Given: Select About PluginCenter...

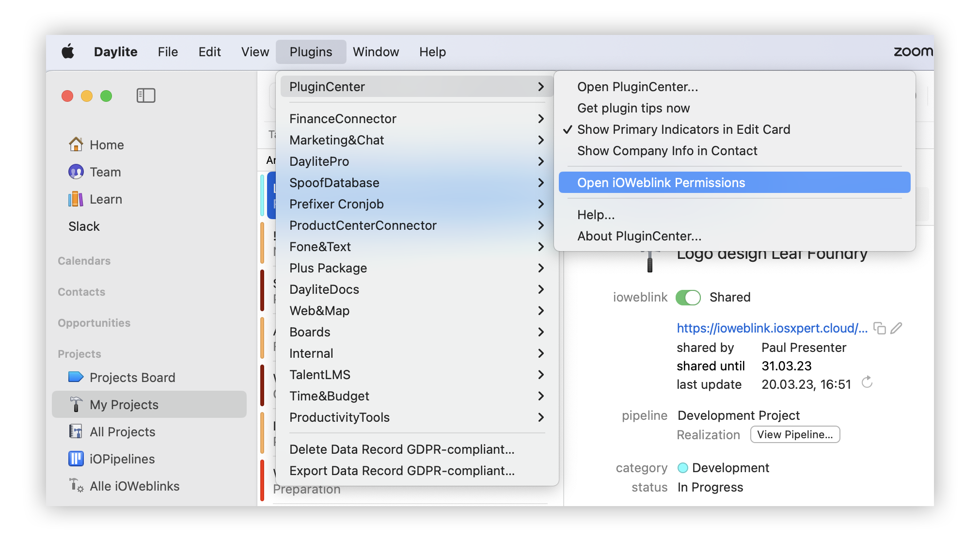Looking at the screenshot, I should click(735, 236).
